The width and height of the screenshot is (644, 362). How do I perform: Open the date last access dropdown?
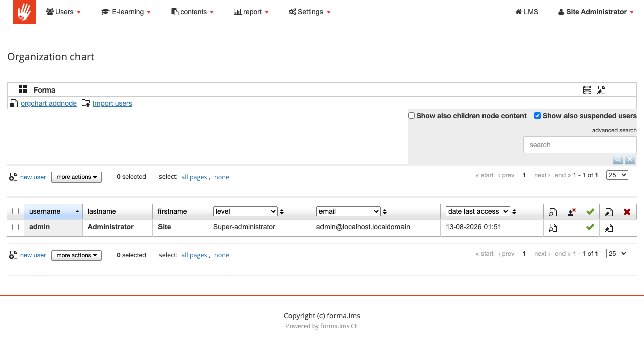[x=478, y=211]
